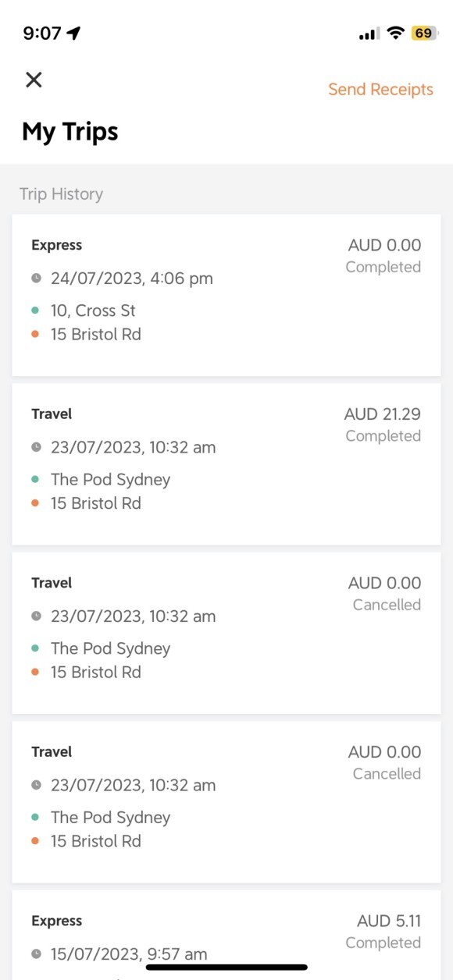This screenshot has width=453, height=980.
Task: Tap the AUD 5.11 fare amount
Action: pos(389,921)
